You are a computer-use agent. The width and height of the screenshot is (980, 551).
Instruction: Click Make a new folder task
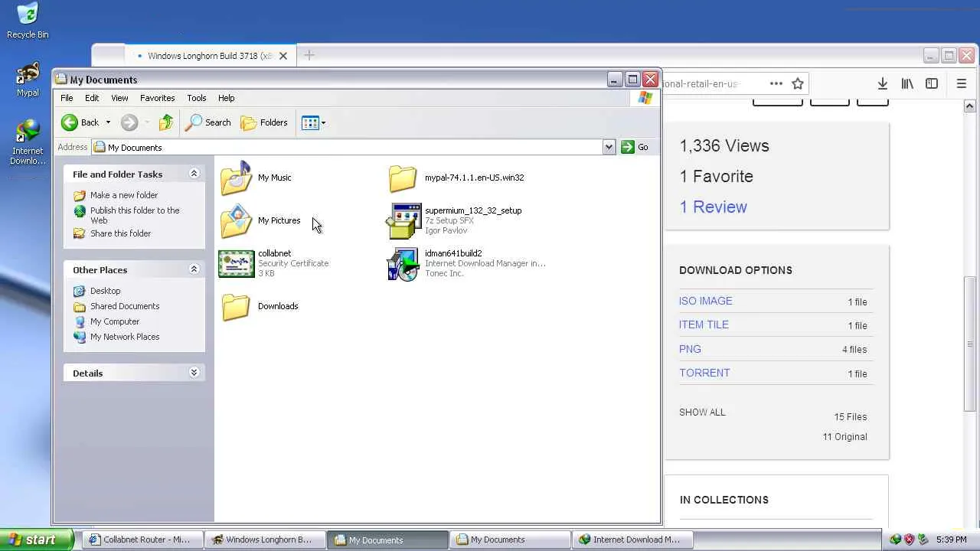click(x=116, y=195)
